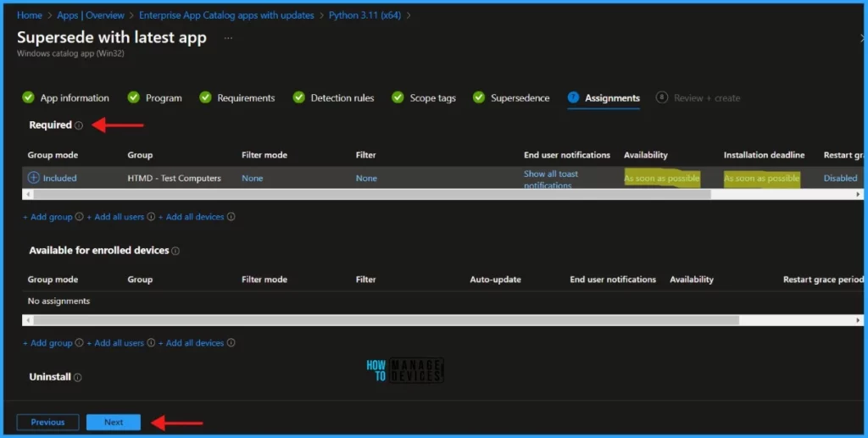Open info icon beside Required Add all users
The height and width of the screenshot is (438, 868).
click(151, 217)
